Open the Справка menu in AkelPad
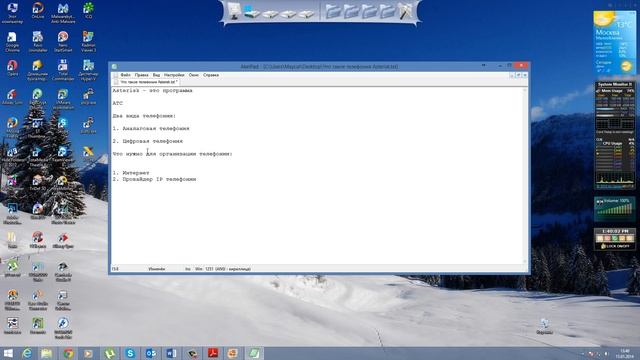 pyautogui.click(x=211, y=75)
